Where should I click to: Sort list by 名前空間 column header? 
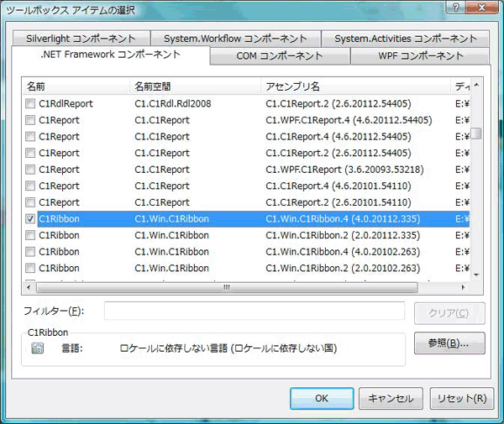point(196,86)
